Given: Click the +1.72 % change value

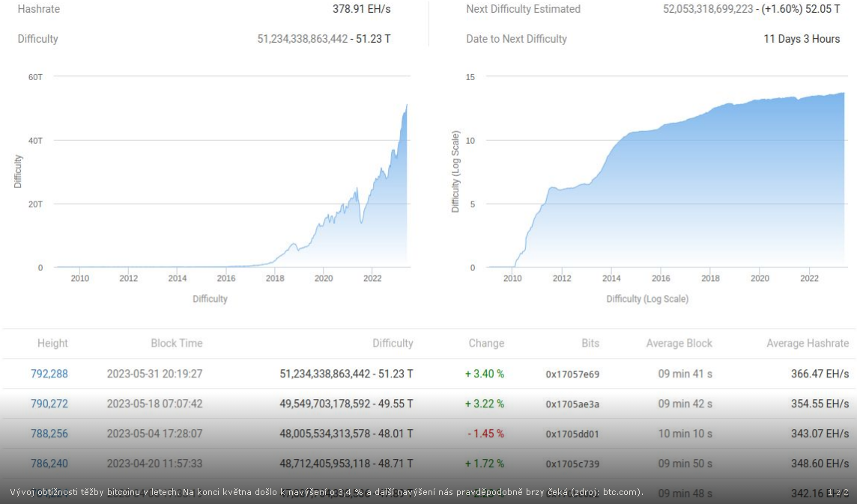Looking at the screenshot, I should point(485,464).
